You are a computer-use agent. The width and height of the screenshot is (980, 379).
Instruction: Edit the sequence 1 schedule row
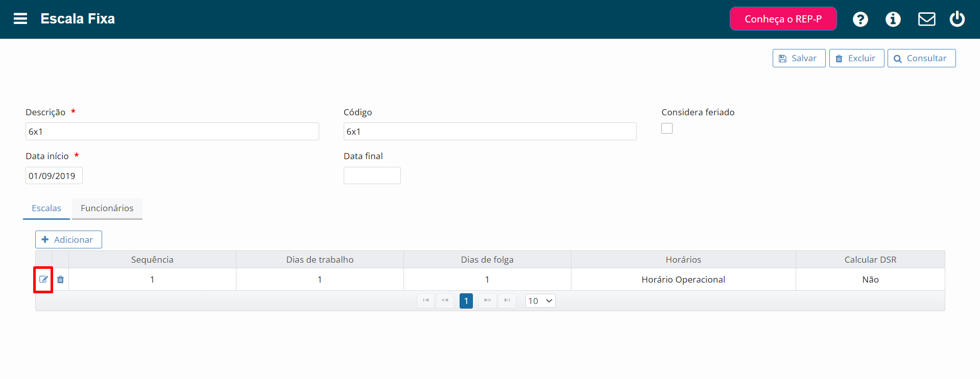click(43, 280)
